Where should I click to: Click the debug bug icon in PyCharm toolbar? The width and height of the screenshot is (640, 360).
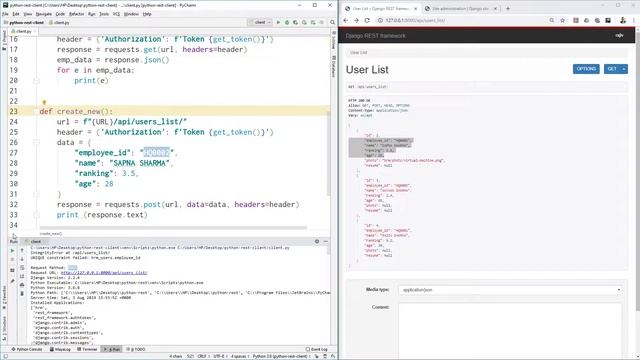pyautogui.click(x=287, y=22)
